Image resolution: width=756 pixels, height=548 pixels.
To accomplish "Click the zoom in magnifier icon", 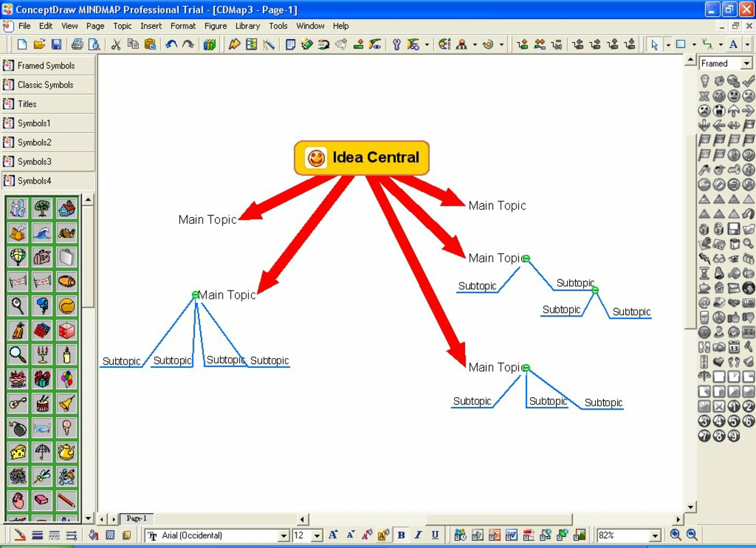I will tap(677, 535).
